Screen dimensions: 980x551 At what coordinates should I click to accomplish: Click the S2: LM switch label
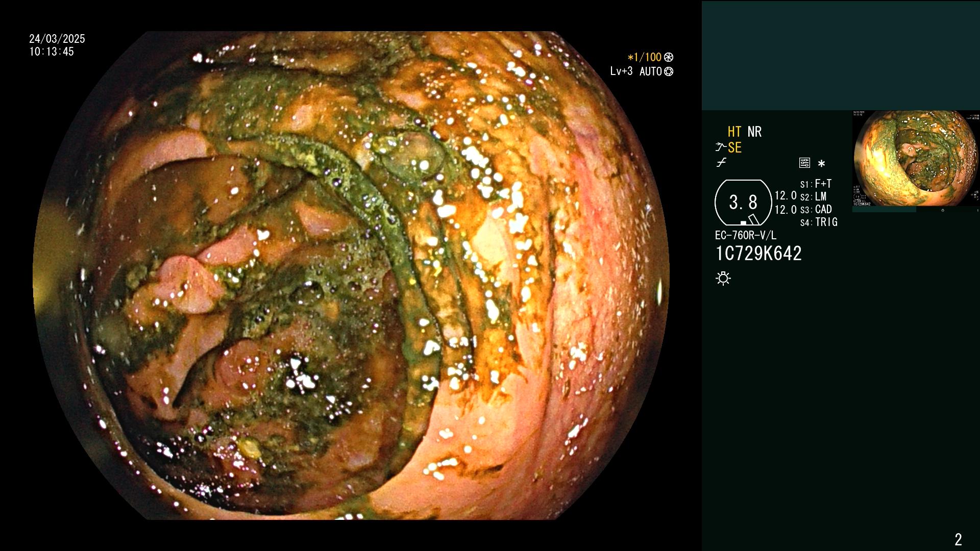[x=813, y=196]
